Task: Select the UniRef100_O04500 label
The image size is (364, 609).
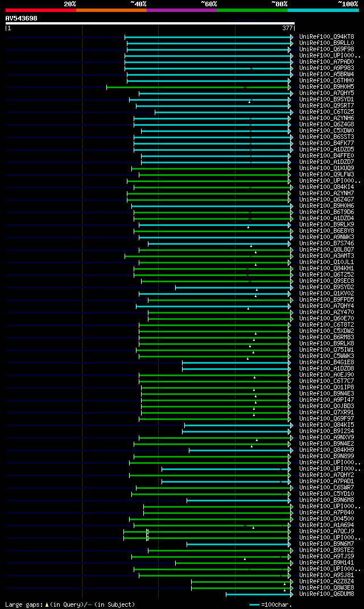Action: pyautogui.click(x=326, y=519)
